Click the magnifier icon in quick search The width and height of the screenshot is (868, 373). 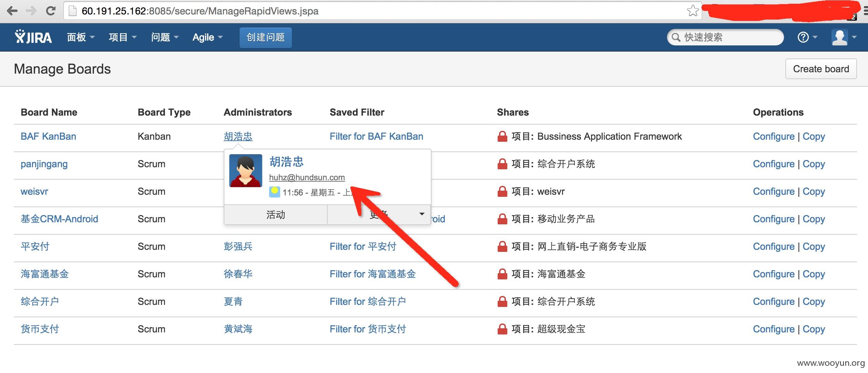[x=676, y=37]
